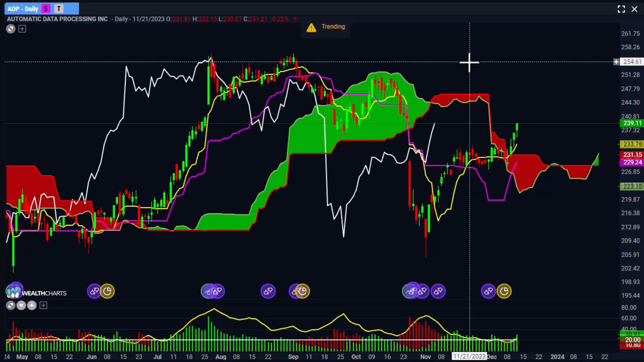Viewport: 644px width, 362px height.
Task: Open the purple event marker before Dec
Action: coord(488,291)
